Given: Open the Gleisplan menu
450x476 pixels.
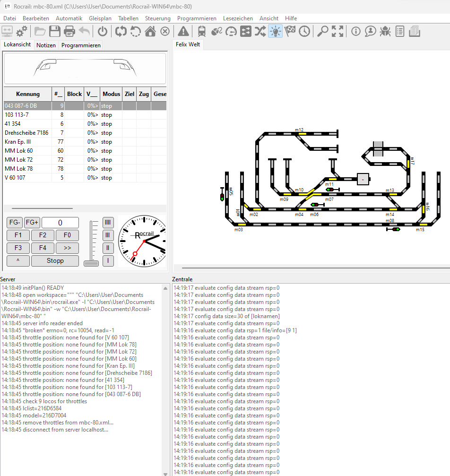Looking at the screenshot, I should 100,18.
